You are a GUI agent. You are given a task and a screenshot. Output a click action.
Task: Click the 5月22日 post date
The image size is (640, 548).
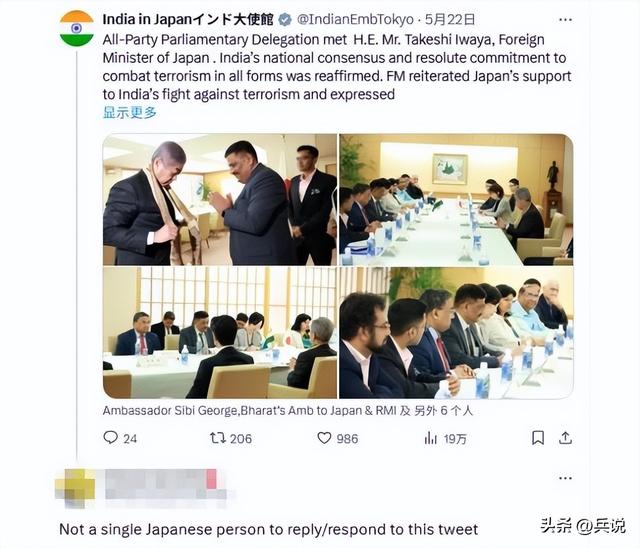pos(450,20)
